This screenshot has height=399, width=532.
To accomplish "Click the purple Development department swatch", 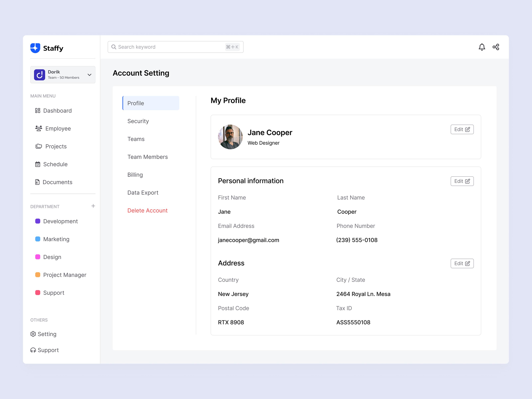I will 38,221.
